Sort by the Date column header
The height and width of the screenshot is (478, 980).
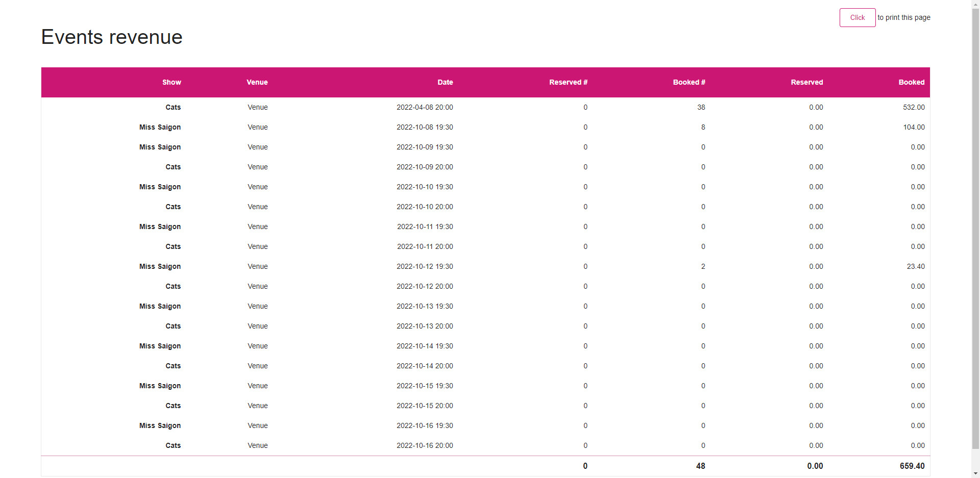point(445,82)
